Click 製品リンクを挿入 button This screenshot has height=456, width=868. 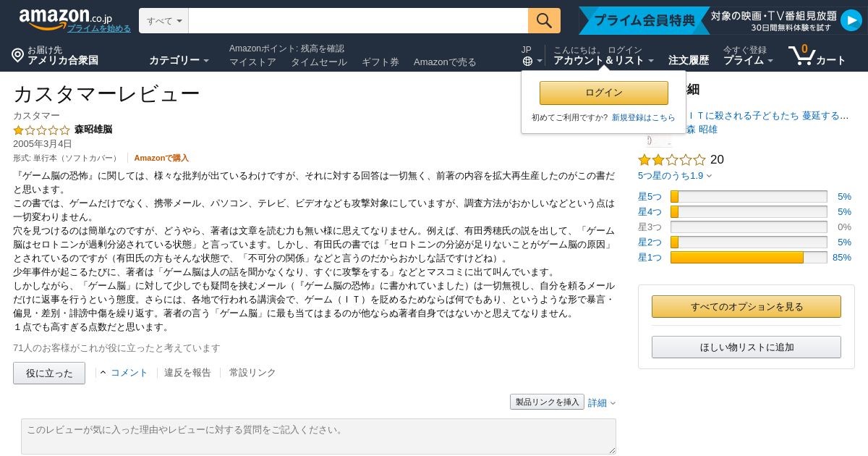coord(547,402)
